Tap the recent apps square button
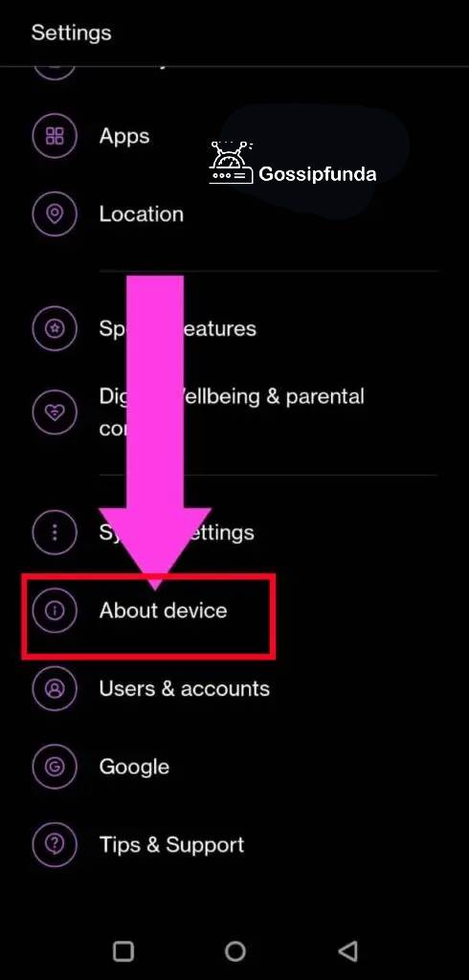 tap(123, 950)
